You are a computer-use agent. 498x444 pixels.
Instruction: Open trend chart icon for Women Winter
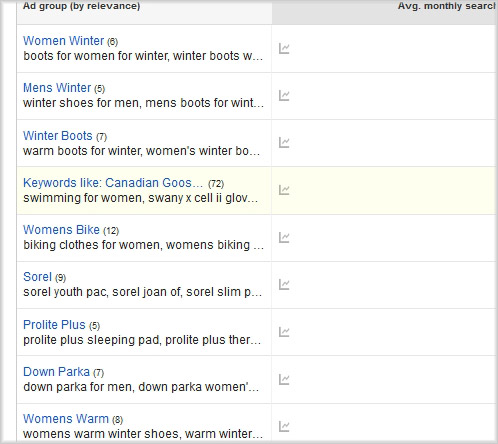click(x=284, y=49)
